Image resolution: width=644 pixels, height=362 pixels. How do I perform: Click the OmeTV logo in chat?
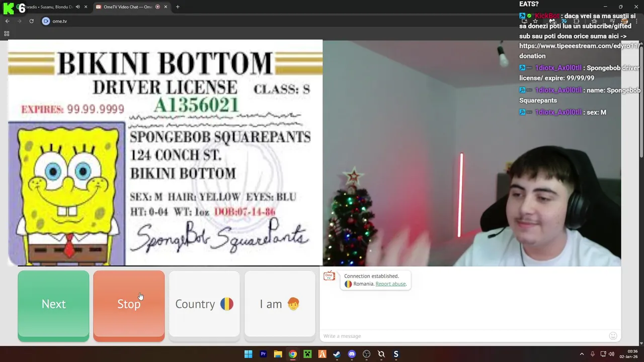(329, 276)
